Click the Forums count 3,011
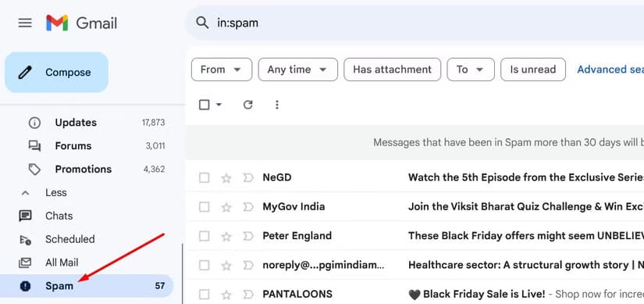Screen dimensions: 644x304 [155, 146]
